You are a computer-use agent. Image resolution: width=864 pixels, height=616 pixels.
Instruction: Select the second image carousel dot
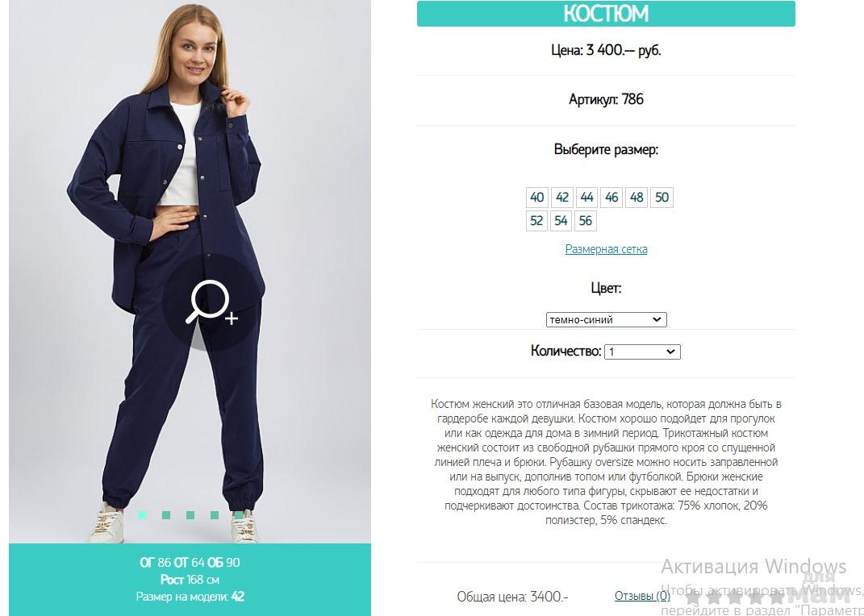pyautogui.click(x=166, y=515)
